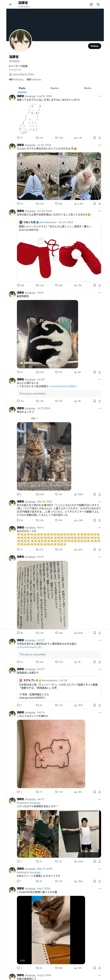Screen dimensions: 110x980
Task: Share the Jul 17, 2024 post
Action: 99,494
